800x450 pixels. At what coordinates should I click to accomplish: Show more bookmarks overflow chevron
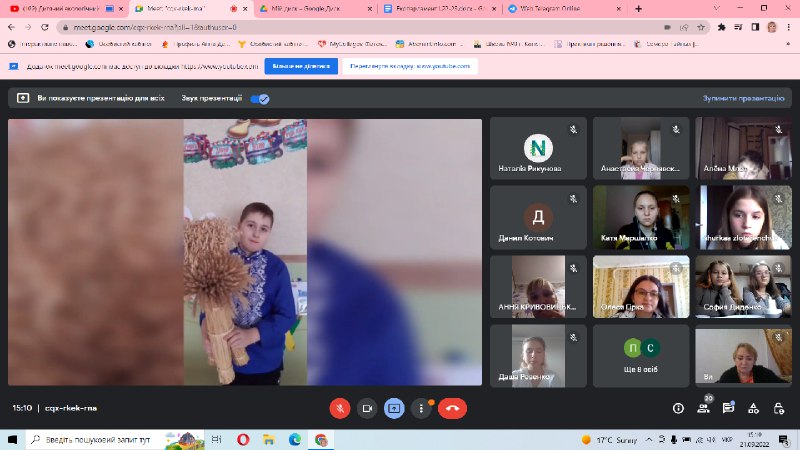click(x=788, y=44)
